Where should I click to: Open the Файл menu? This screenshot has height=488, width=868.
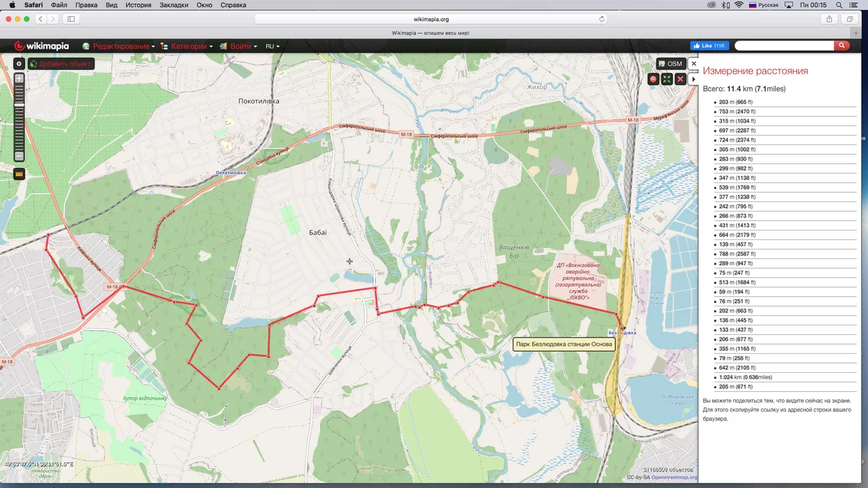point(59,5)
